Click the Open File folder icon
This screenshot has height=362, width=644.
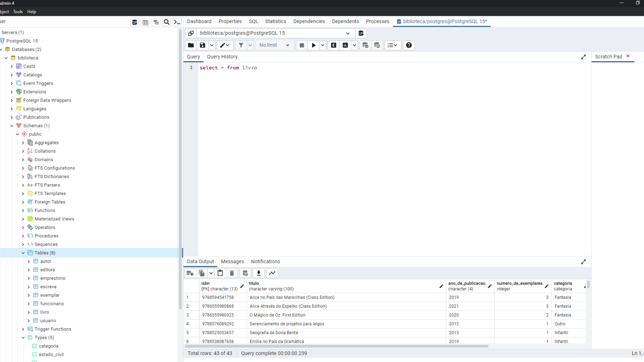tap(191, 45)
